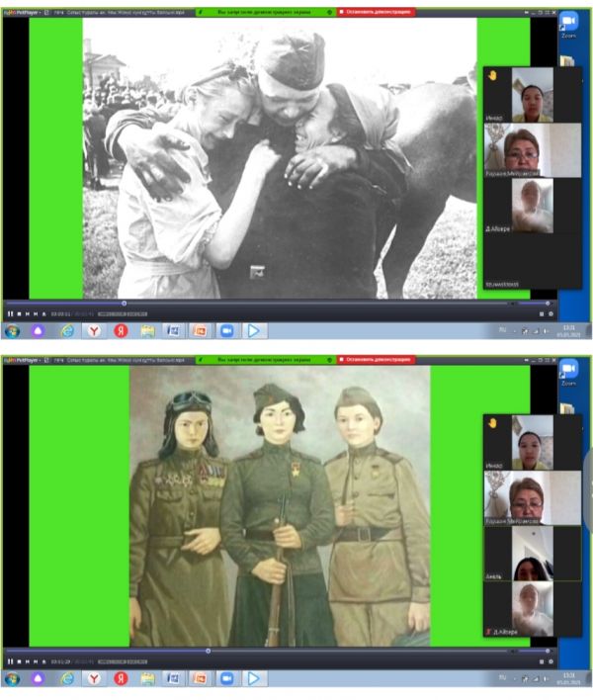The height and width of the screenshot is (700, 593).
Task: Pause playback in the player showing the hugging soldier photo
Action: (10, 313)
